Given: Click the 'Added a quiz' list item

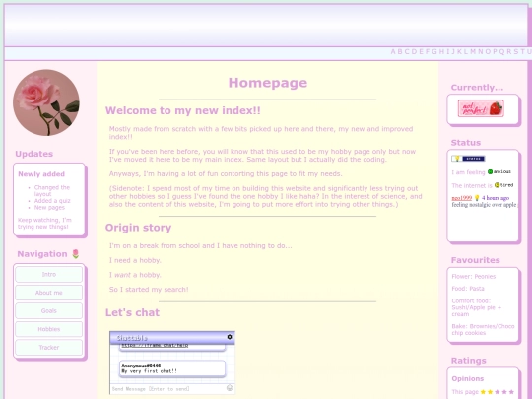Looking at the screenshot, I should (52, 201).
